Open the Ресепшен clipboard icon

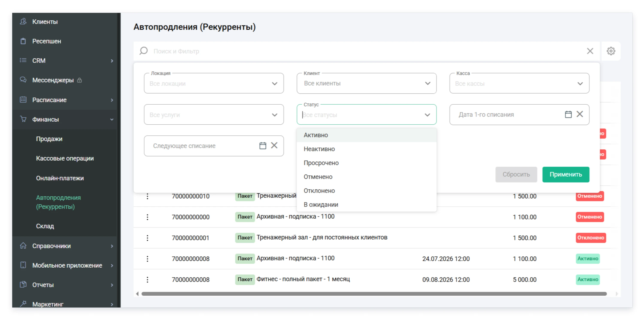(23, 41)
